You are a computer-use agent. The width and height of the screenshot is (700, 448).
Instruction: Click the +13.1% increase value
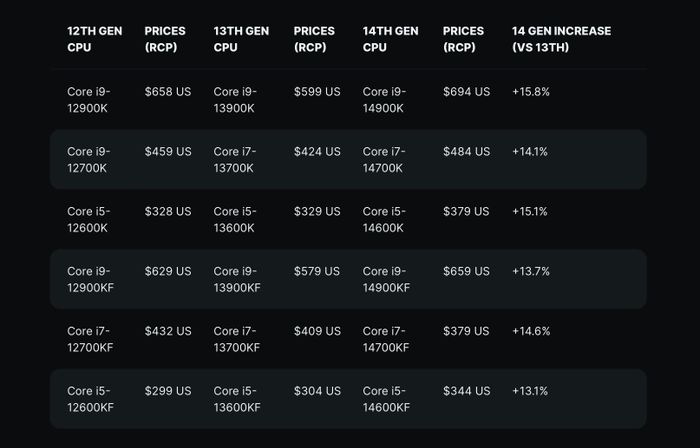pos(530,391)
